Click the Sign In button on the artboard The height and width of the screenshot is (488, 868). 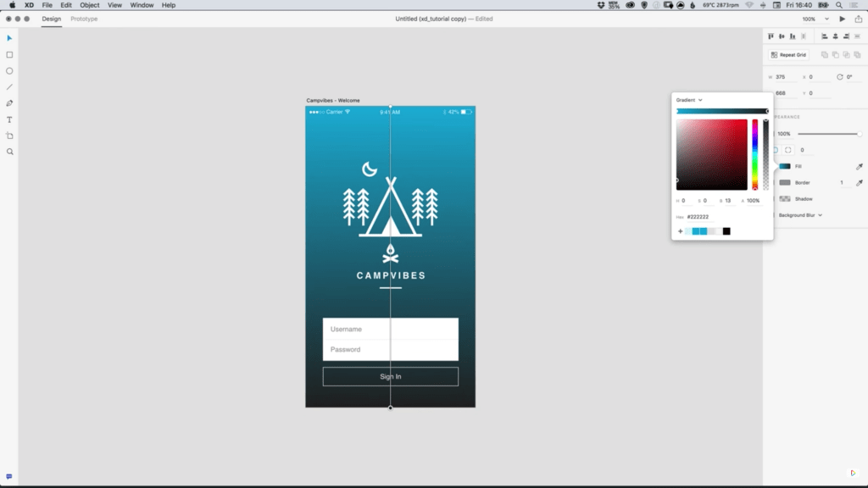click(390, 376)
